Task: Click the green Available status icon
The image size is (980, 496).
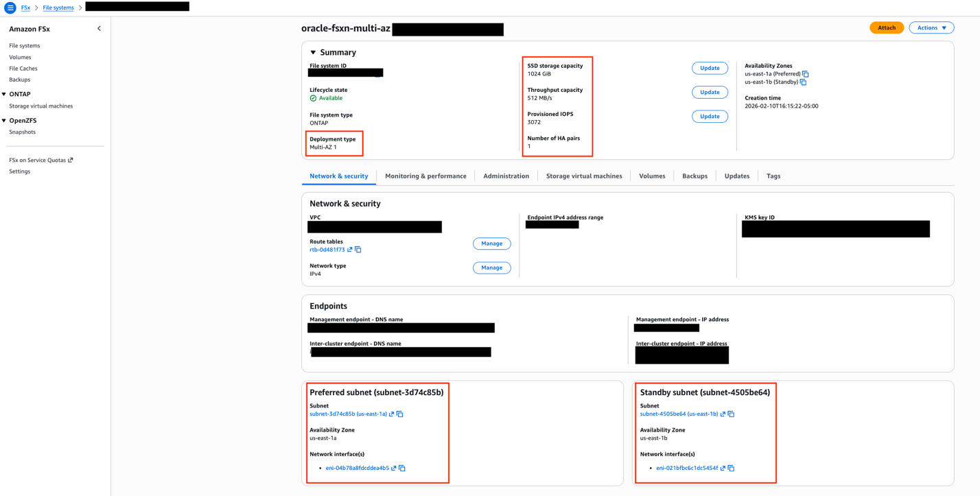Action: [x=313, y=98]
